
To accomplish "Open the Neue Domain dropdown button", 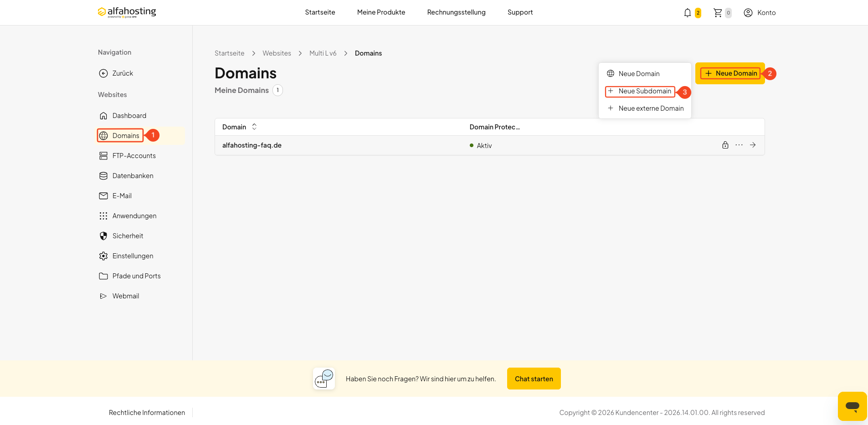I will (730, 73).
